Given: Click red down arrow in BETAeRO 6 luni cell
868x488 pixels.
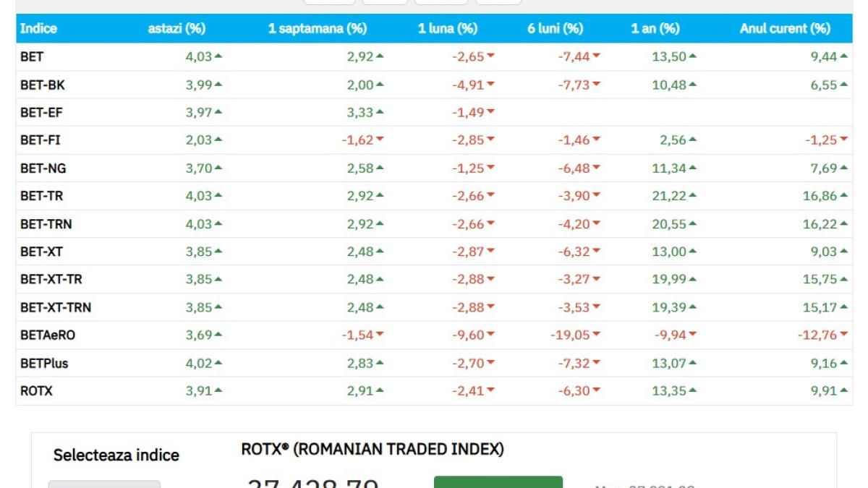Looking at the screenshot, I should pyautogui.click(x=596, y=335).
